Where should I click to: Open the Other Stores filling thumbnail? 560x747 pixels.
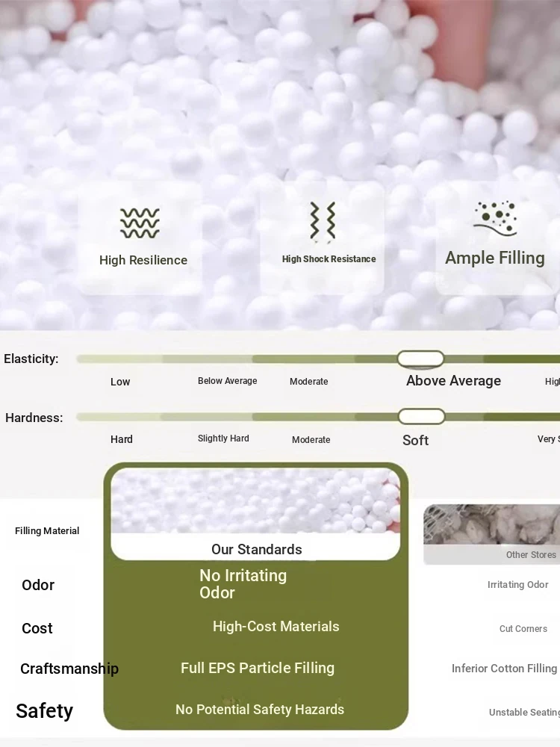coord(491,525)
